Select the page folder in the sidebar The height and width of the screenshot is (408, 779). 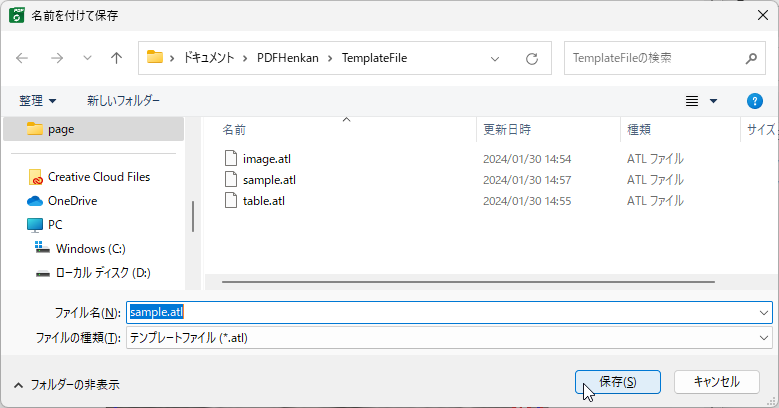[93, 129]
